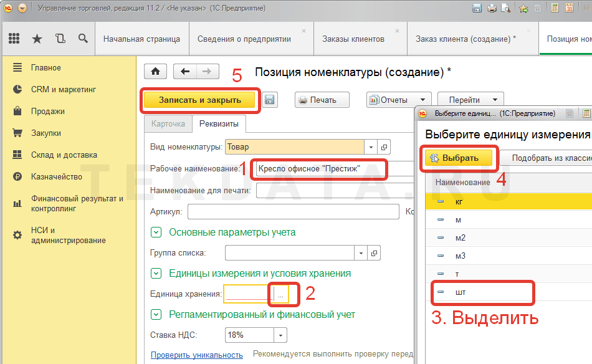Go back with left arrow button

(185, 71)
